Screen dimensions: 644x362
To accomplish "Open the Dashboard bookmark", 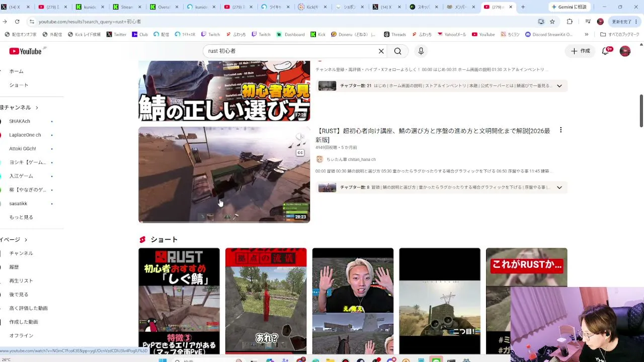I will [291, 35].
